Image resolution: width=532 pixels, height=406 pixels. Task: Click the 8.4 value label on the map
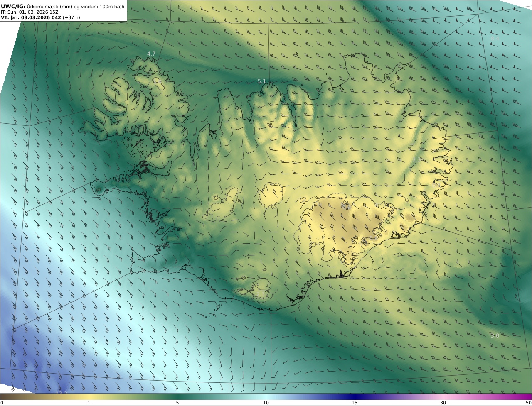coord(495,39)
